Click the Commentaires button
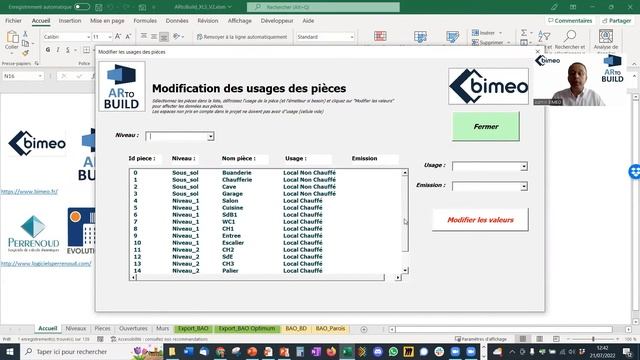 (x=570, y=20)
